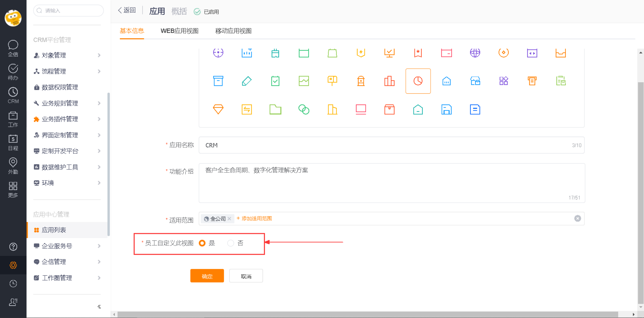
Task: Click 取消 cancel button
Action: (246, 276)
